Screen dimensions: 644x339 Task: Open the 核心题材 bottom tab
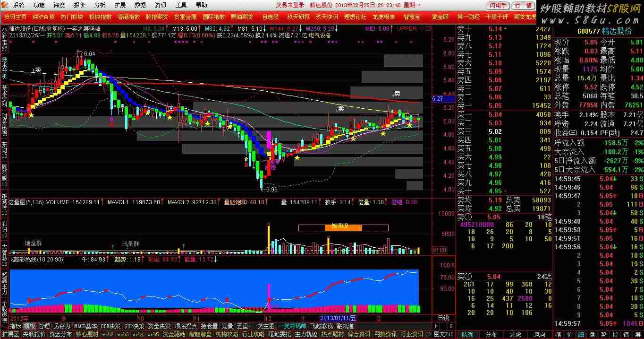pos(87,334)
